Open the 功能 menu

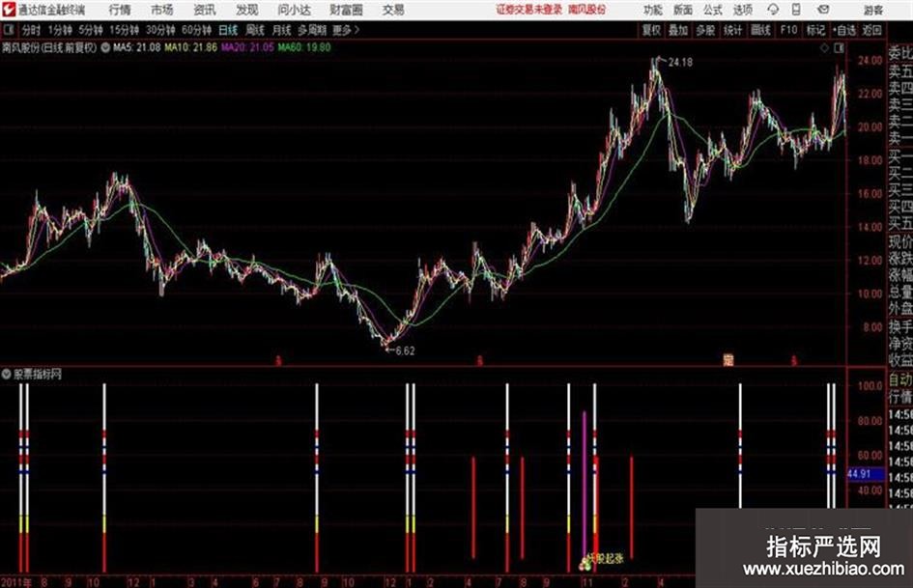pos(653,10)
